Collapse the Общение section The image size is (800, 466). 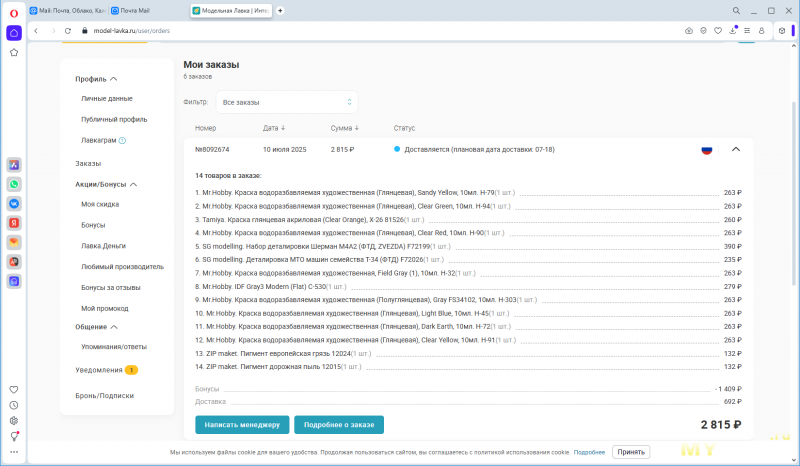point(114,327)
